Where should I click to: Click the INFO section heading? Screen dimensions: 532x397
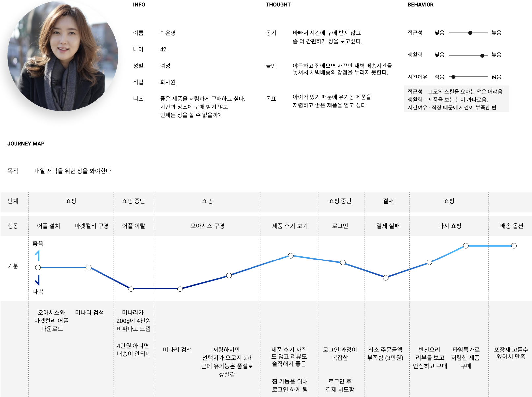(139, 5)
